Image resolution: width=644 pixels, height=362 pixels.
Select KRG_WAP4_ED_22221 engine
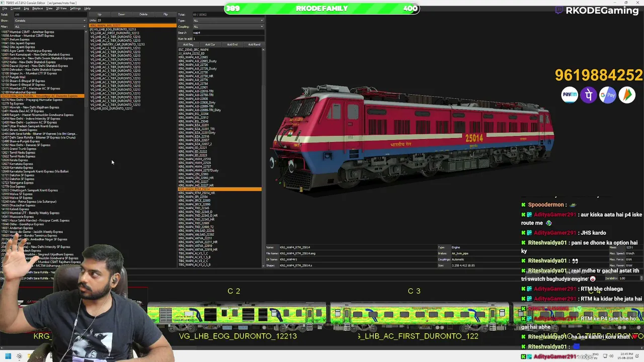coord(220,148)
